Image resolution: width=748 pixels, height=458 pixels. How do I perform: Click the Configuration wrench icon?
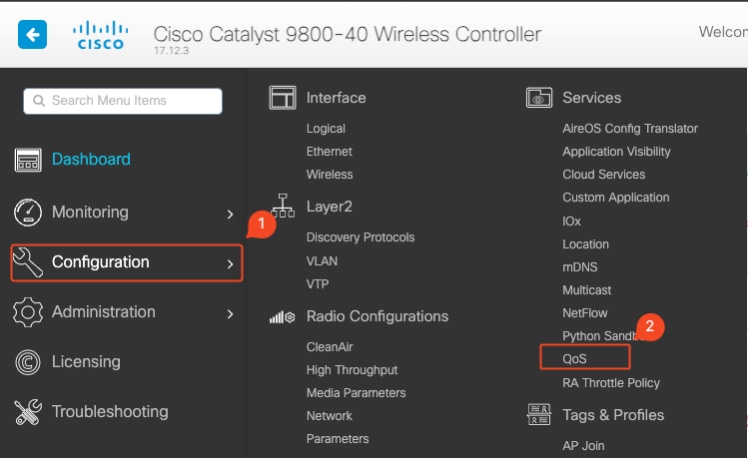[28, 262]
